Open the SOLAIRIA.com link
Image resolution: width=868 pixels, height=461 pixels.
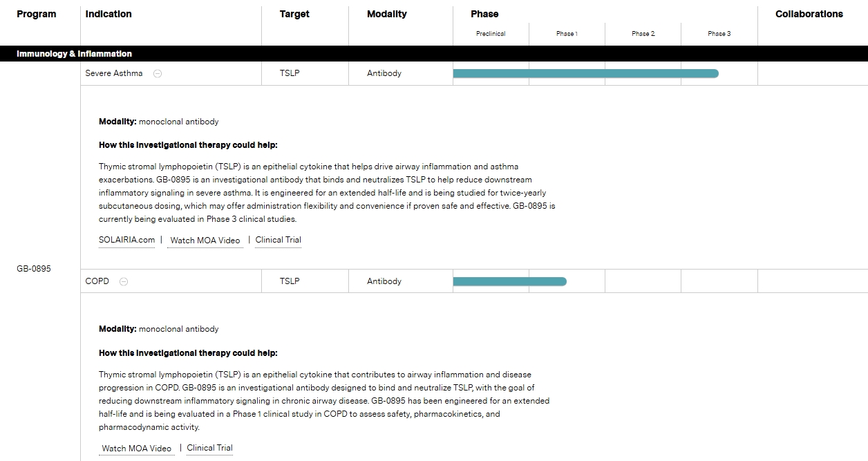126,240
